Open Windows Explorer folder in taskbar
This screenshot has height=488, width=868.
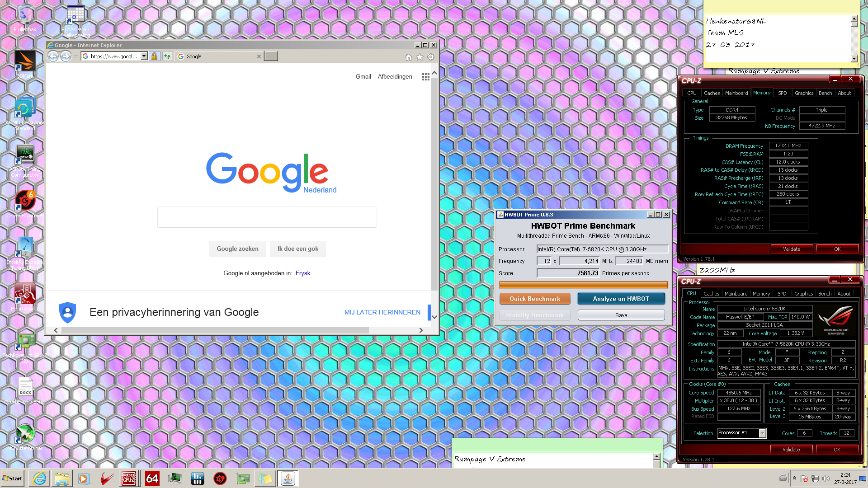(x=62, y=479)
